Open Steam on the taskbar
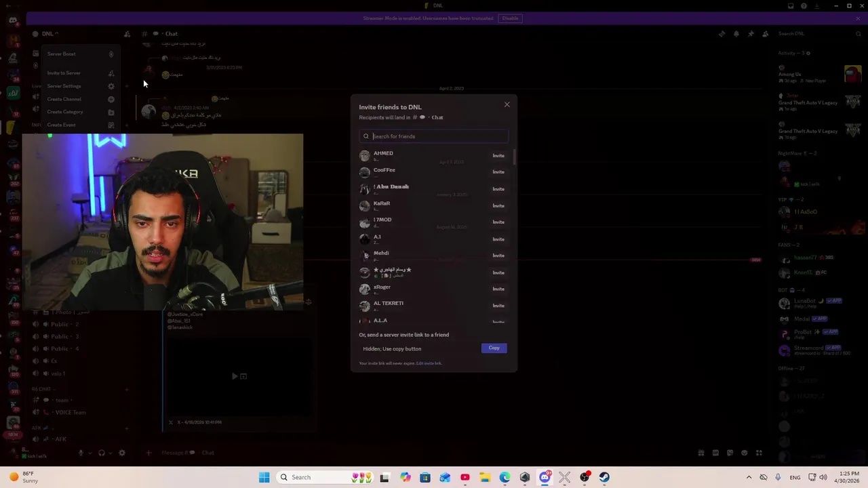This screenshot has height=488, width=868. [x=604, y=477]
